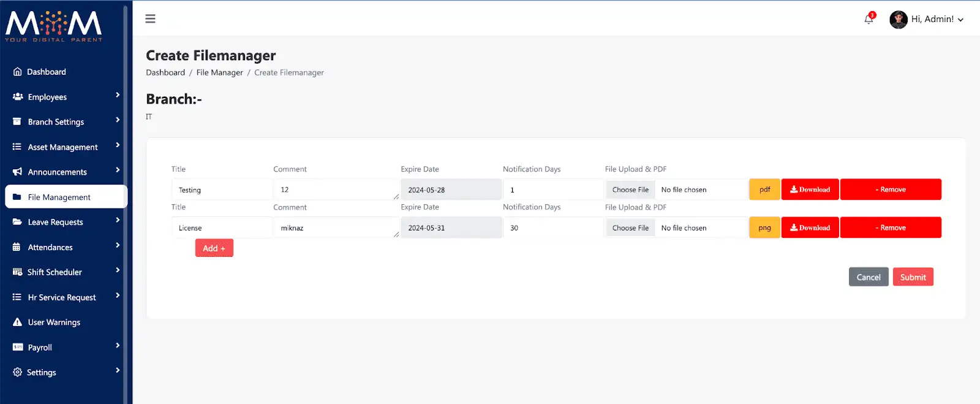Viewport: 980px width, 404px height.
Task: Click the Attendances calendar icon
Action: click(x=17, y=247)
